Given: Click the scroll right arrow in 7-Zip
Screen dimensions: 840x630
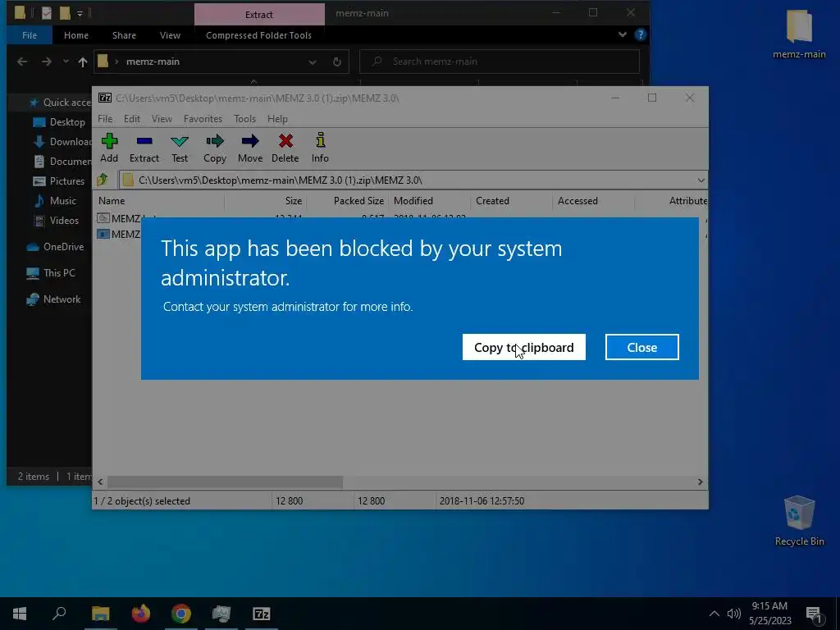Looking at the screenshot, I should point(701,482).
